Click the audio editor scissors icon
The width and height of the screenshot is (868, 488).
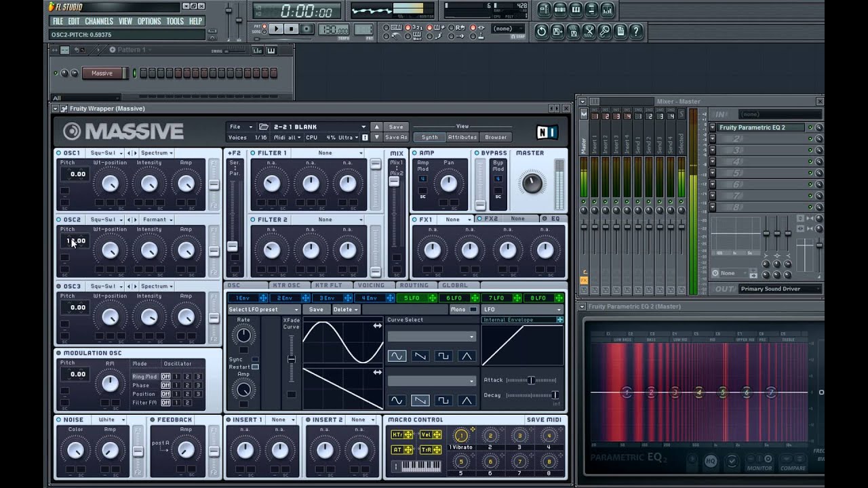589,31
